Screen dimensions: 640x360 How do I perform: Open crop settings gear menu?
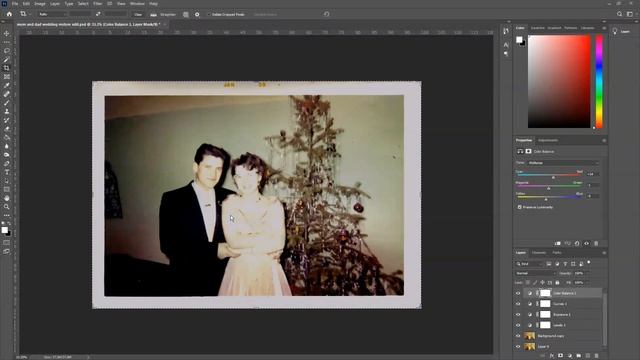coord(197,14)
